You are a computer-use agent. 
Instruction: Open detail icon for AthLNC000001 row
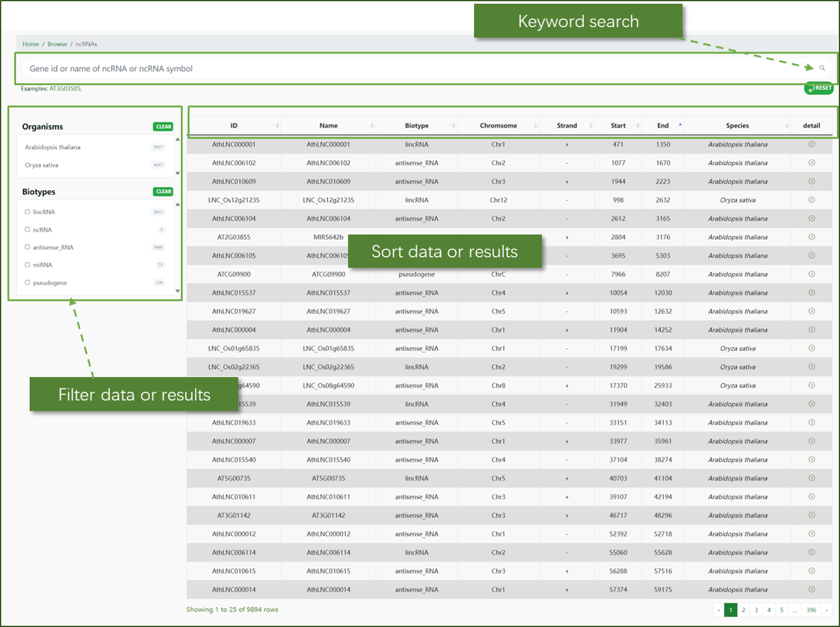click(x=811, y=144)
